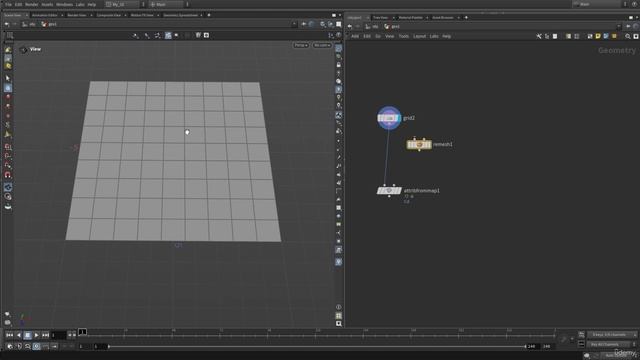Image resolution: width=640 pixels, height=360 pixels.
Task: Click the red magnet snapping icon in the left toolbar
Action: pyautogui.click(x=8, y=175)
